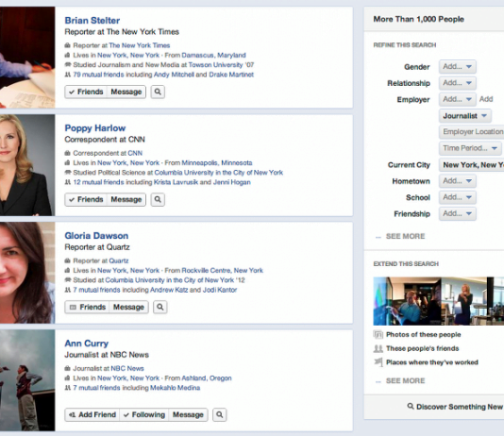Viewport: 504px width, 436px height.
Task: Click Photos of these people link text
Action: tap(424, 335)
